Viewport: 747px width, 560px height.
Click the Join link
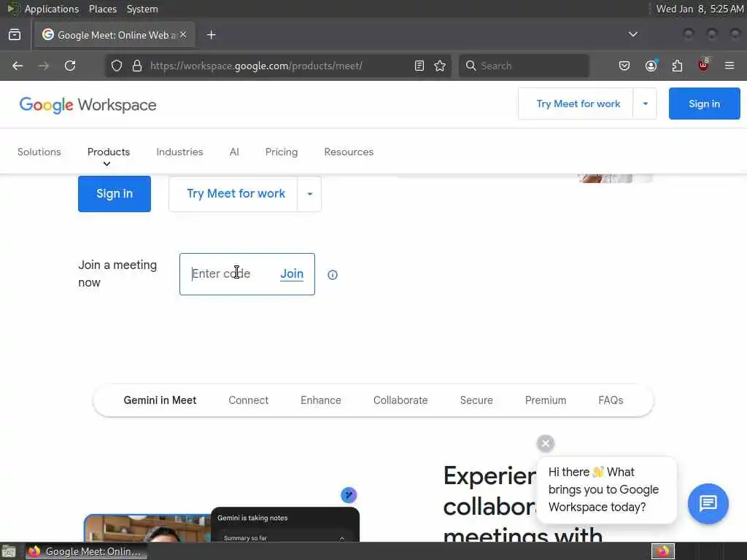coord(292,274)
